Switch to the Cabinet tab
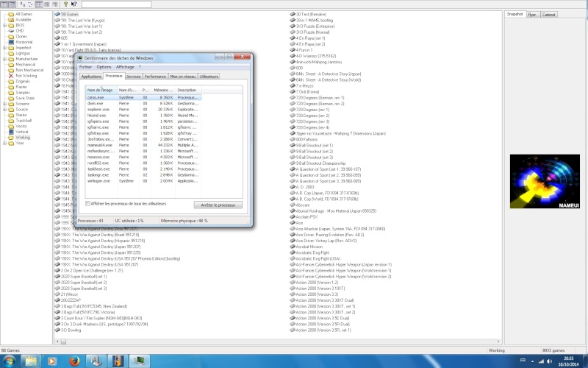Image resolution: width=588 pixels, height=368 pixels. 548,15
